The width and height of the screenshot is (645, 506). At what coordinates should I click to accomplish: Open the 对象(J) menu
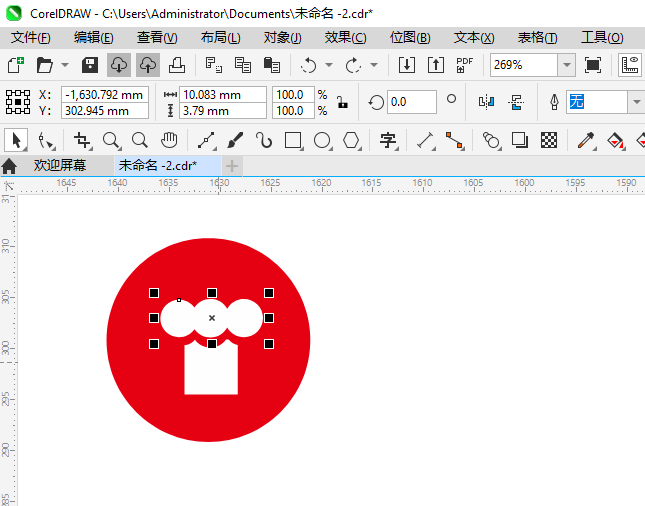point(283,38)
